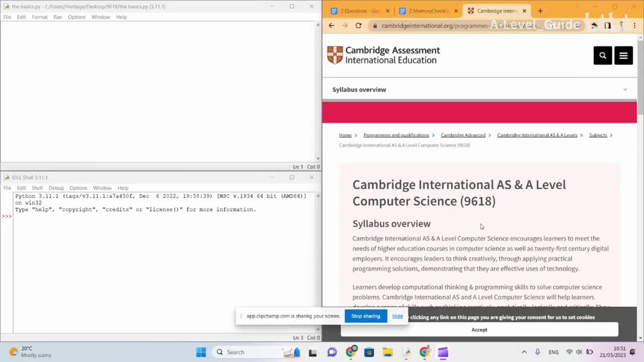Click the microphone tray icon
Screen dimensions: 644x362
click(537, 352)
